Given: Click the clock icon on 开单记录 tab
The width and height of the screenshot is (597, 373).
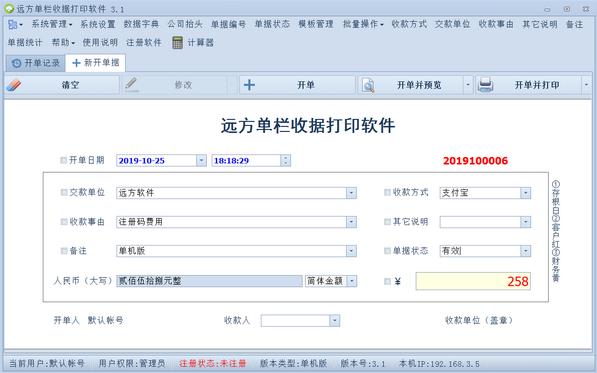Looking at the screenshot, I should pos(16,63).
